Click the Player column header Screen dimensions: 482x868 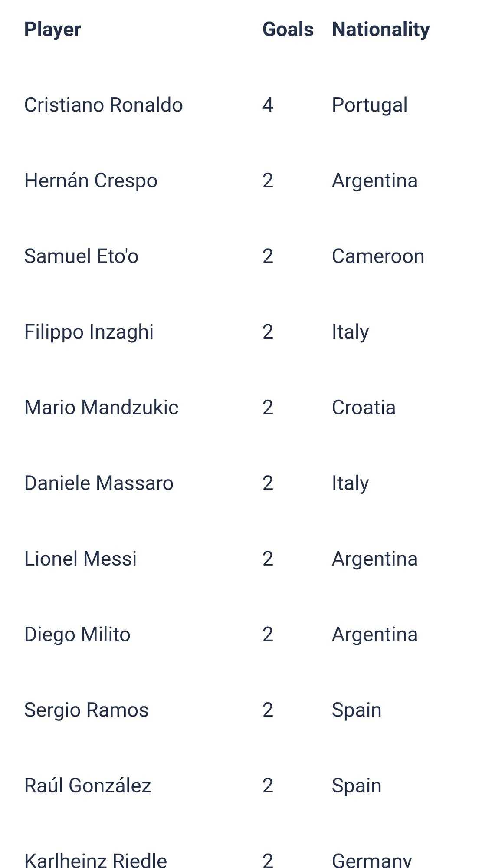point(52,30)
